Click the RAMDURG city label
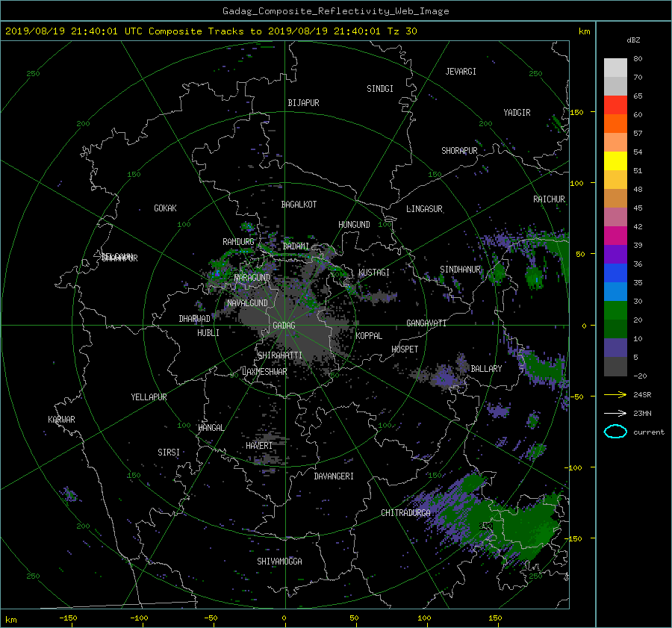The image size is (672, 628). click(x=238, y=242)
